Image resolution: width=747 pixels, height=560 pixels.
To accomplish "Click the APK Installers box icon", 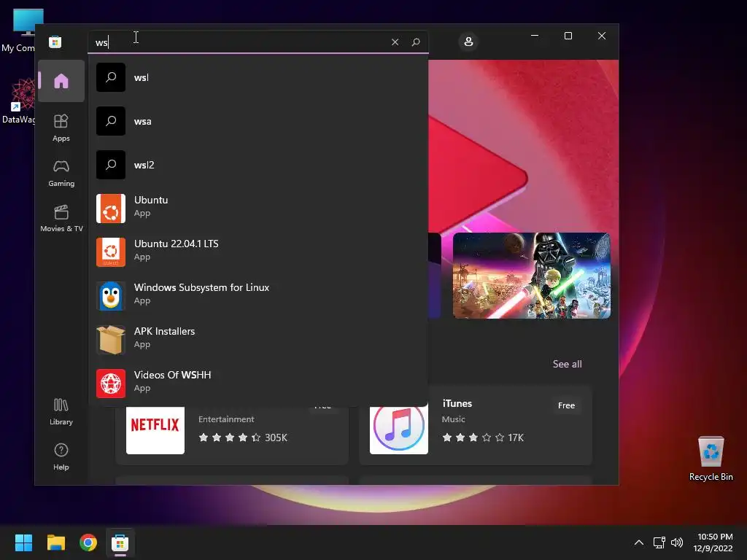I will [x=111, y=340].
